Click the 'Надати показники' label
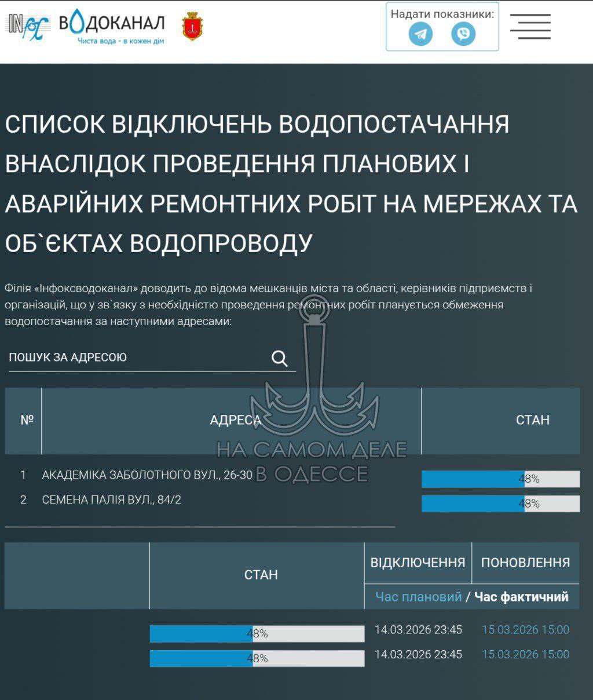 442,14
